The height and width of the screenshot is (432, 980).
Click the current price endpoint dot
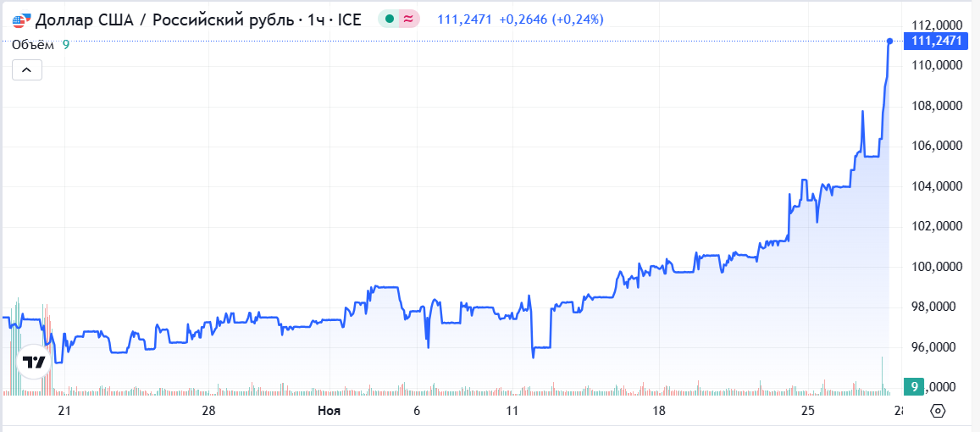(x=889, y=41)
